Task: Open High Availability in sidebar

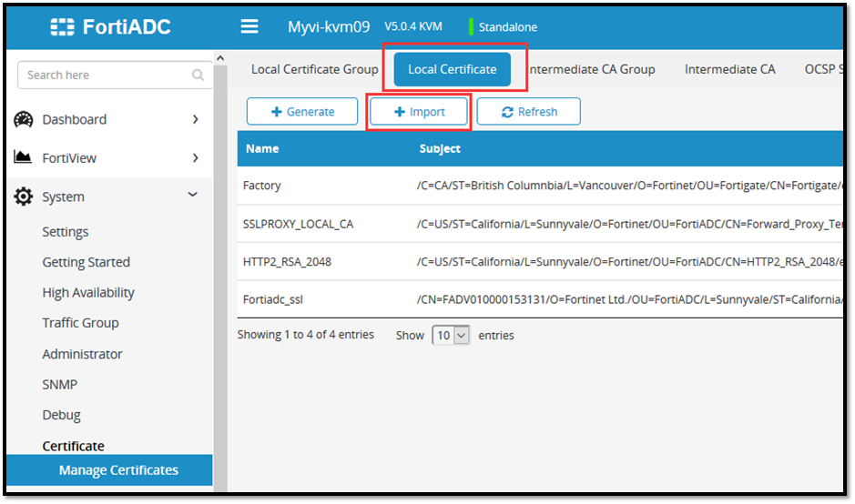Action: pyautogui.click(x=88, y=293)
